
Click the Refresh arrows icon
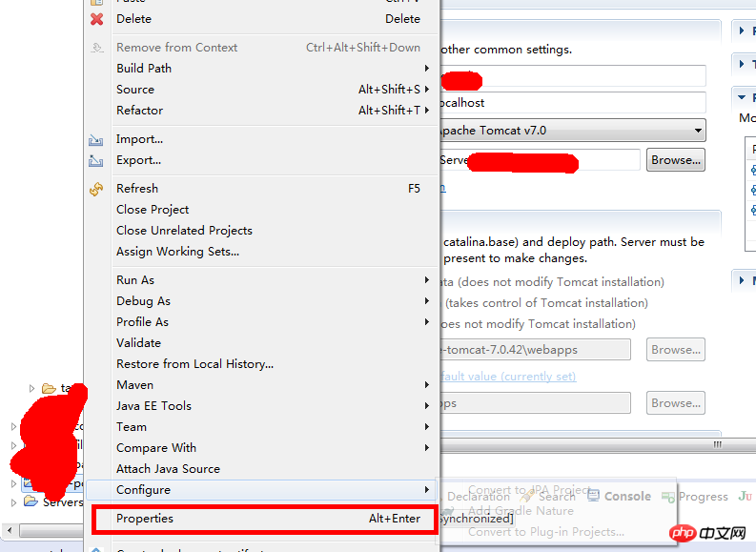point(96,189)
